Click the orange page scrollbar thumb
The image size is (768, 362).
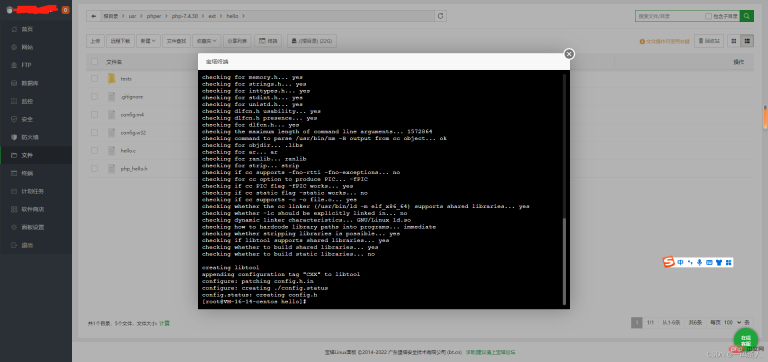click(x=765, y=117)
